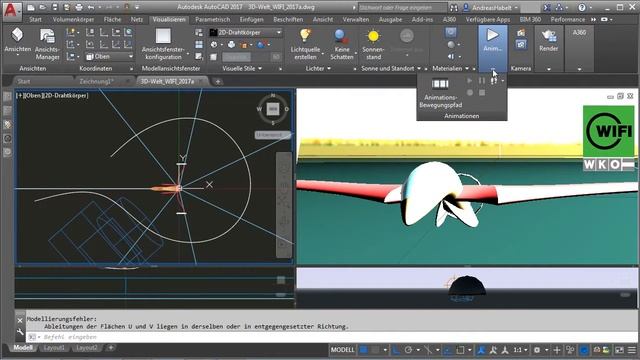This screenshot has height=360, width=640.
Task: Open the 1:1 annotation scale dropdown
Action: pos(520,350)
